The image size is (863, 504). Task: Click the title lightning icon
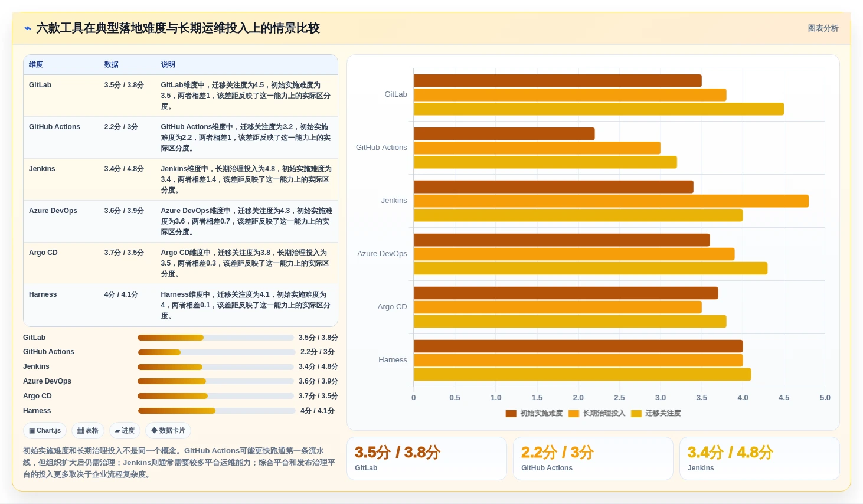click(28, 28)
